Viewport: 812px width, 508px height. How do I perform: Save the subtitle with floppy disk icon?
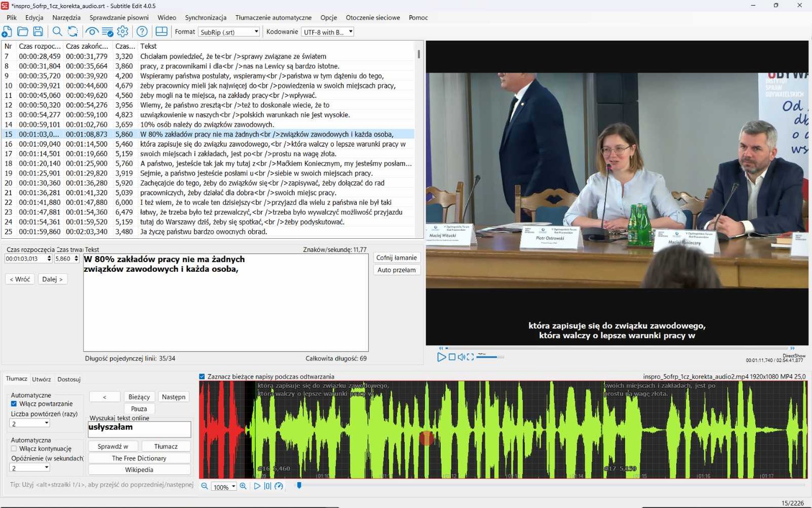(38, 31)
